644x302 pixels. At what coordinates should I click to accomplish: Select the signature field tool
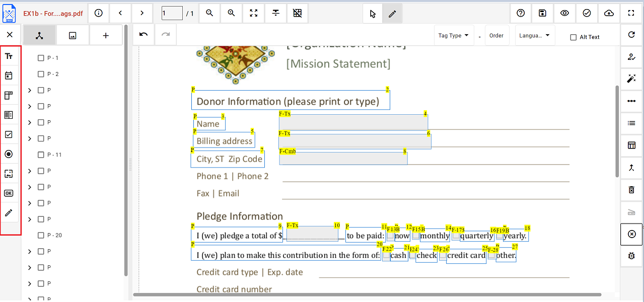click(9, 174)
